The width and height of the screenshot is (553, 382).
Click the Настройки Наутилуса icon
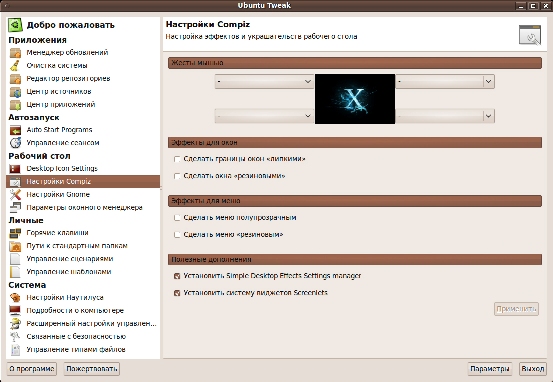coord(15,298)
